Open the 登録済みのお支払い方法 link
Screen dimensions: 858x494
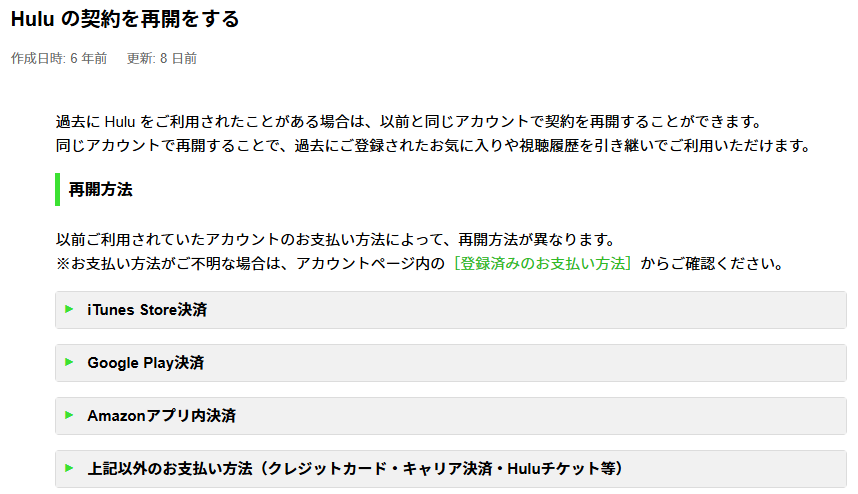point(541,265)
